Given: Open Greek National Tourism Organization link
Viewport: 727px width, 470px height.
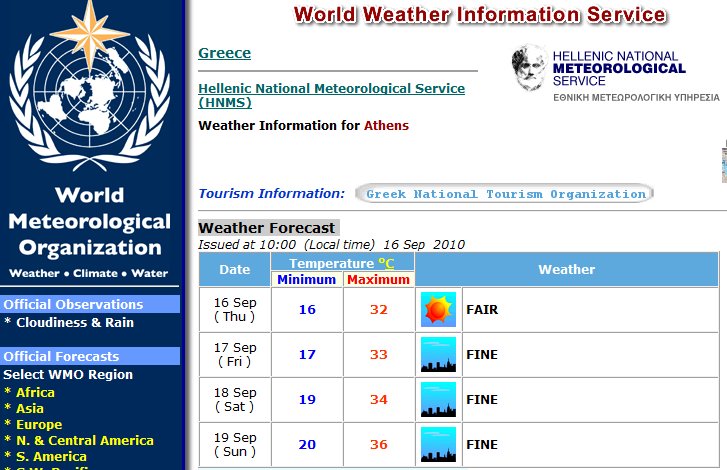Looking at the screenshot, I should click(504, 194).
